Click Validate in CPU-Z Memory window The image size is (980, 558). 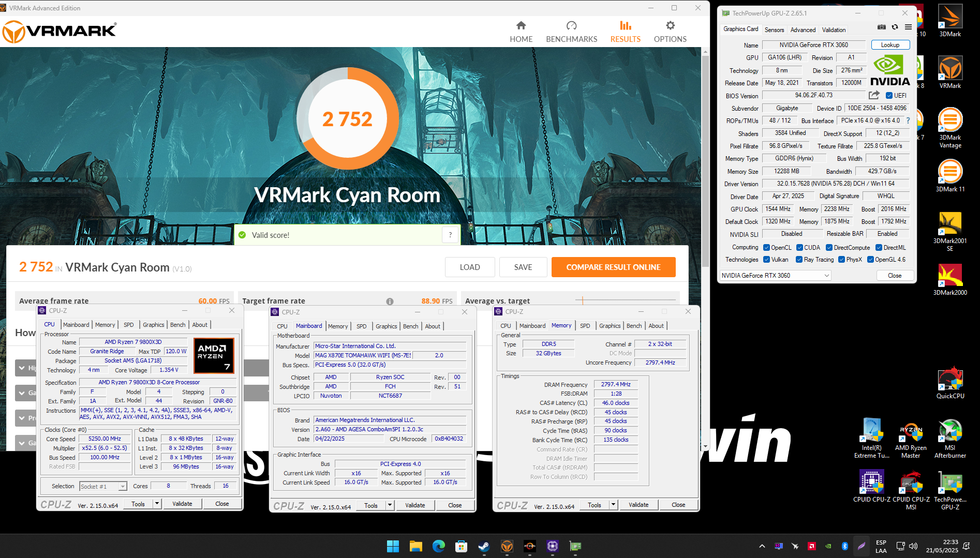(638, 505)
